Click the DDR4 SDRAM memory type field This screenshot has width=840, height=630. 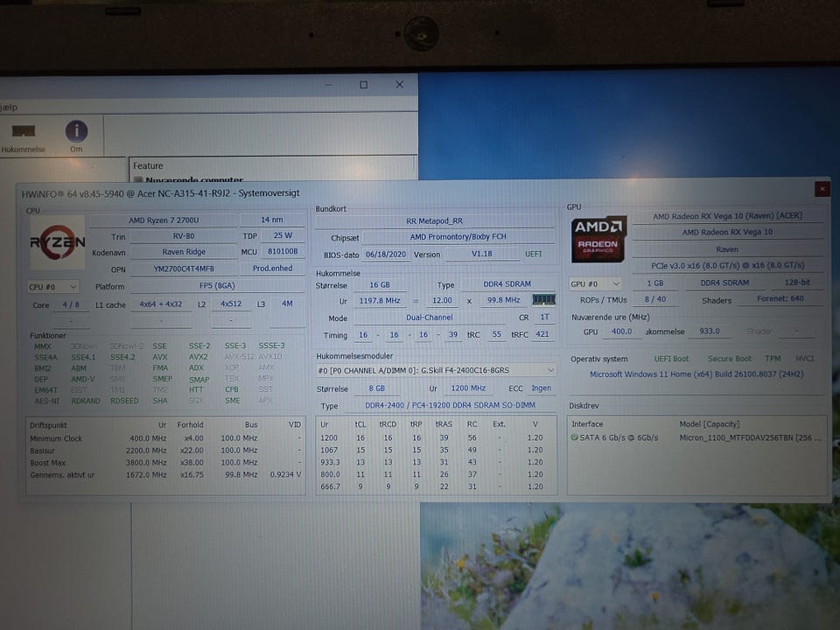coord(507,284)
